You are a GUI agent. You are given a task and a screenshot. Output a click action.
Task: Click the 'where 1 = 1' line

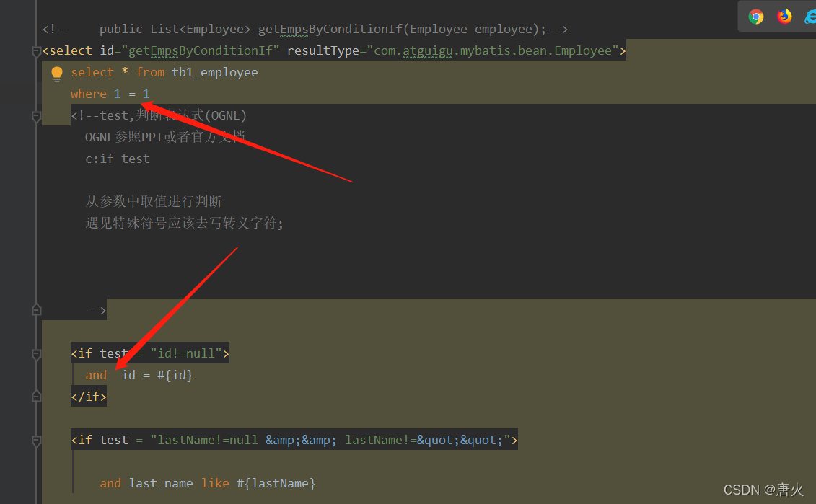pos(110,94)
